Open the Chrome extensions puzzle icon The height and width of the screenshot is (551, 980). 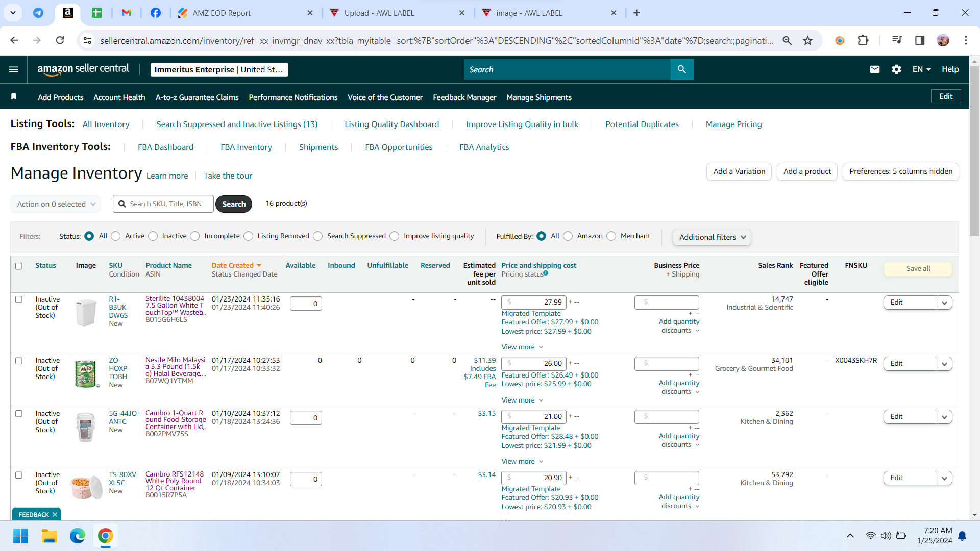point(863,40)
